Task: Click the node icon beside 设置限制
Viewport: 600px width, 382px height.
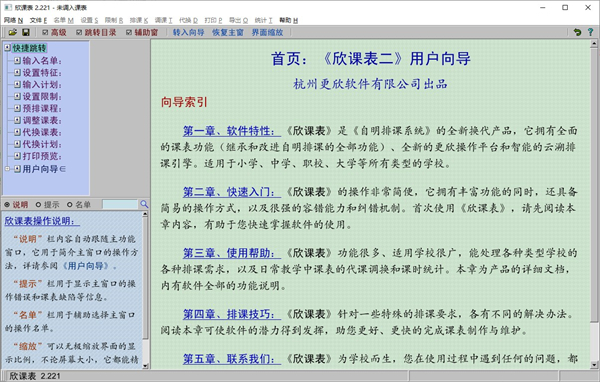Action: point(17,96)
